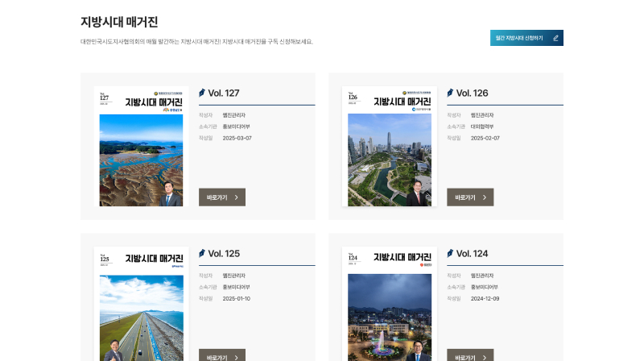The image size is (644, 361).
Task: Click the chevron arrow in Vol. 124 바로가기
Action: point(485,358)
